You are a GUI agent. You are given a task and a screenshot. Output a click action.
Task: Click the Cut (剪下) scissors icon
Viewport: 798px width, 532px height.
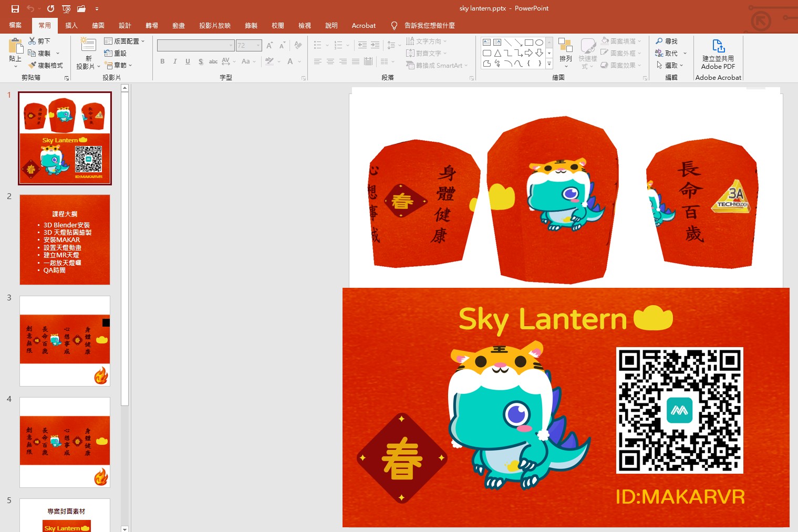(x=33, y=41)
